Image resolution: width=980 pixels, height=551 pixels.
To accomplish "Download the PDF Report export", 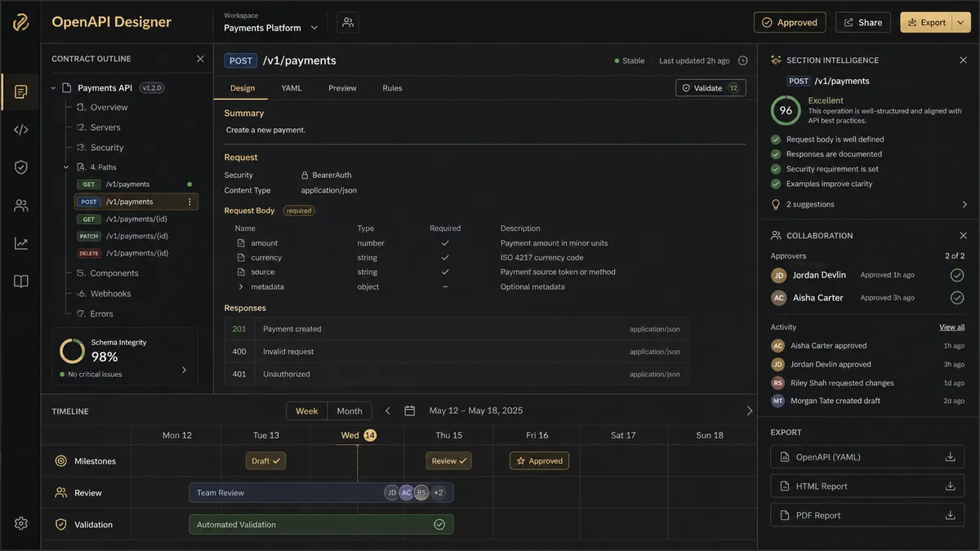I will tap(950, 515).
